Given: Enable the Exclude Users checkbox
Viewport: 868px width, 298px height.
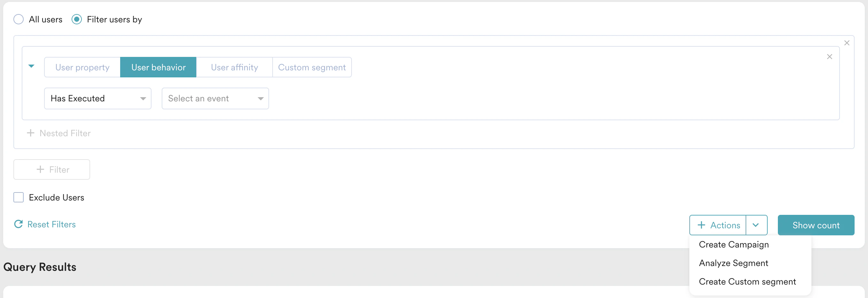Looking at the screenshot, I should pos(19,197).
